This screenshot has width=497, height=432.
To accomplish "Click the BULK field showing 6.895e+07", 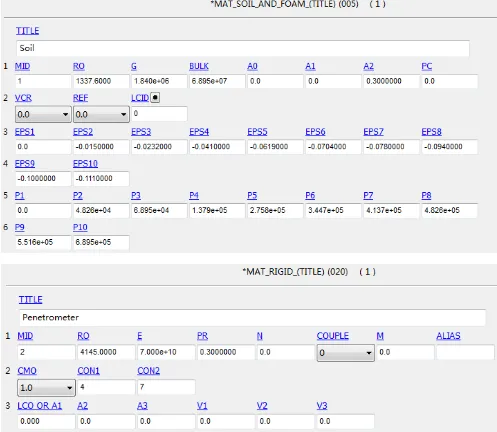I will pyautogui.click(x=217, y=81).
